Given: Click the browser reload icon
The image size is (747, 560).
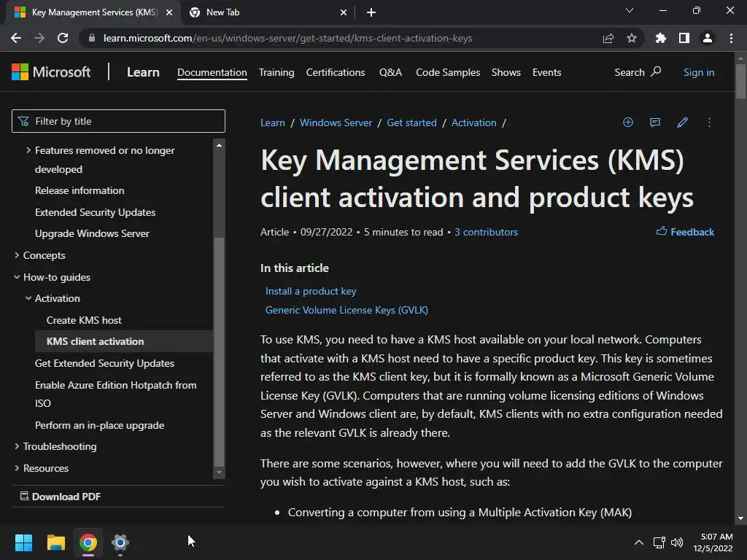Looking at the screenshot, I should [x=63, y=38].
